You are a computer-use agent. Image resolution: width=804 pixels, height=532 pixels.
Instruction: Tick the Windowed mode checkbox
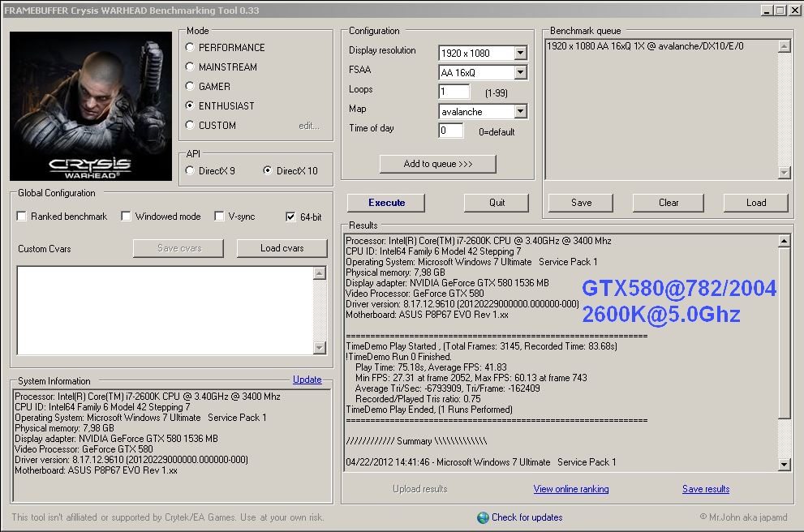[126, 217]
